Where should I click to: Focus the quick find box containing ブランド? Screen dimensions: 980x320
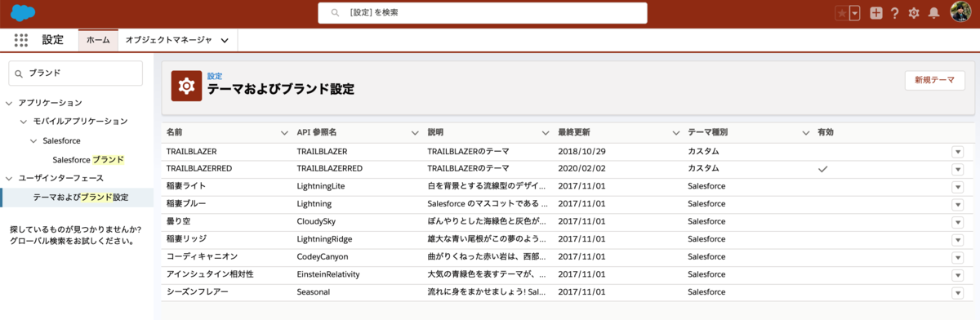pos(75,73)
